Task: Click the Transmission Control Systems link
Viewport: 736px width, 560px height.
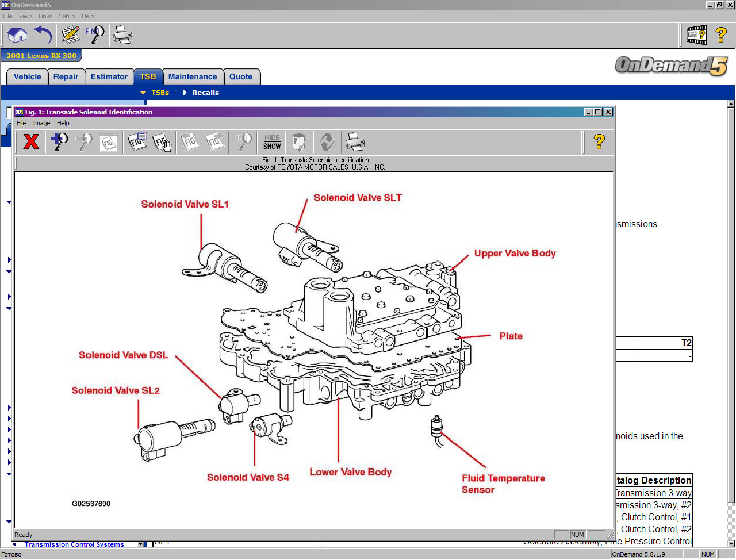Action: [x=74, y=544]
